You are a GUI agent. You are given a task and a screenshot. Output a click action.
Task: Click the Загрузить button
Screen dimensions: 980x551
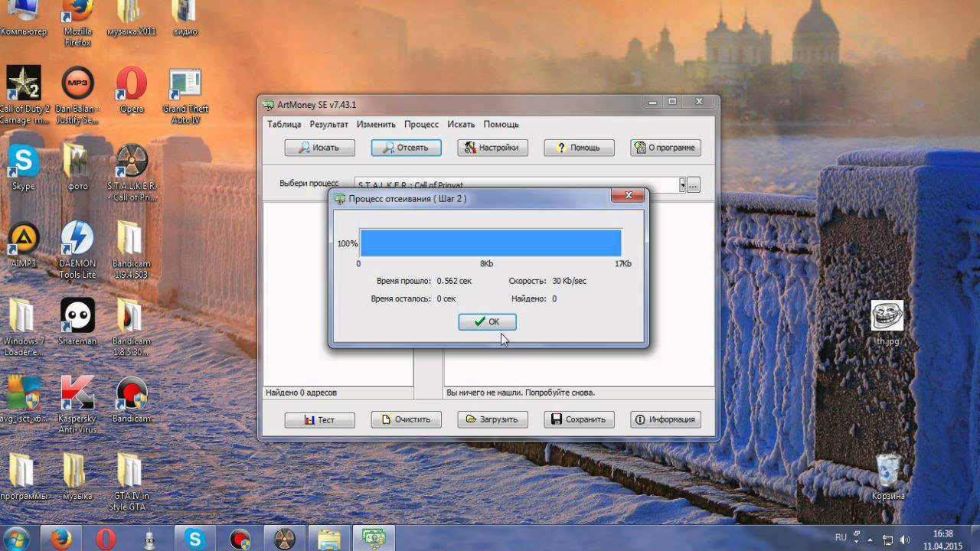click(x=493, y=419)
